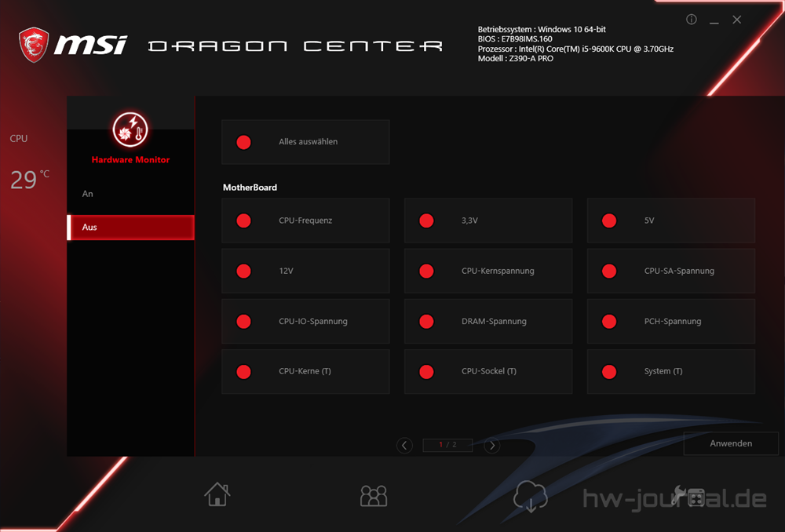Go to previous page arrow
Screen dimensions: 785x532
[x=404, y=445]
